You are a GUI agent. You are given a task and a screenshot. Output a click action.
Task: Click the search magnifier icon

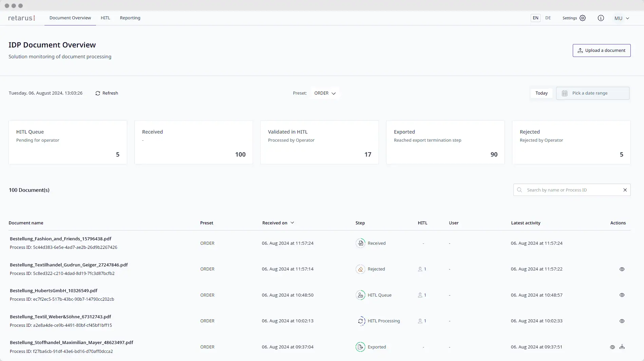[519, 190]
